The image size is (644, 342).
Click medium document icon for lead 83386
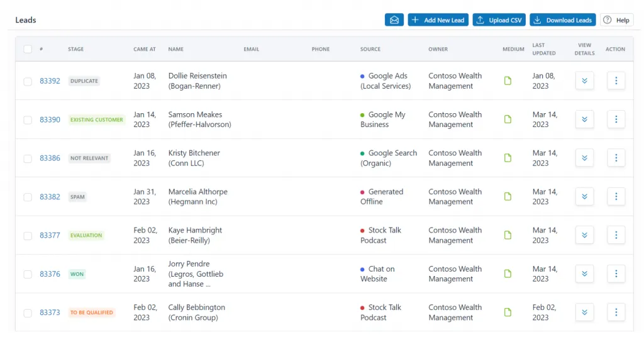coord(508,158)
